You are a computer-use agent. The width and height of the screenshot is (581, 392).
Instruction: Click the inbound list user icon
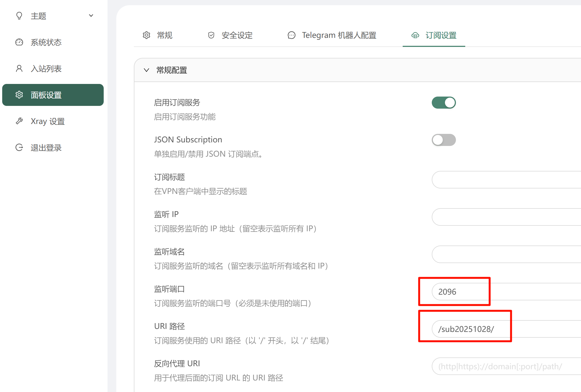click(x=19, y=68)
